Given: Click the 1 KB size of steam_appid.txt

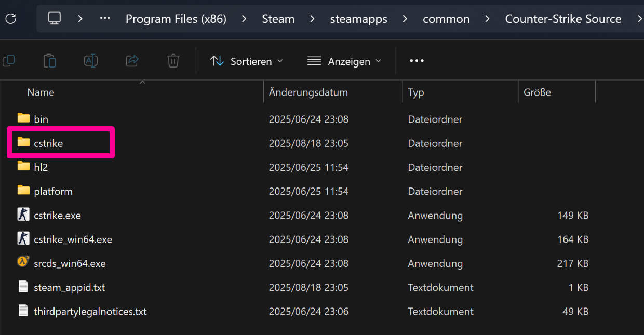Looking at the screenshot, I should [x=579, y=287].
